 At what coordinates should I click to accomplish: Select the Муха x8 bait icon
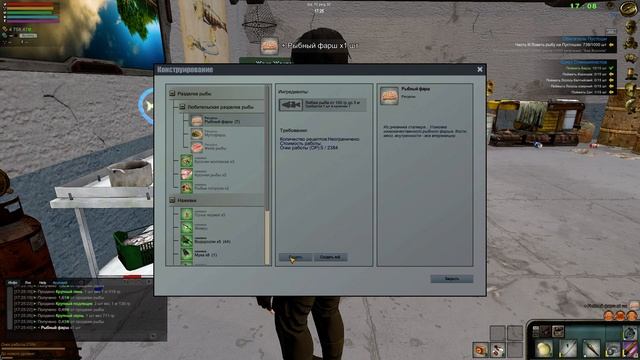(x=187, y=253)
